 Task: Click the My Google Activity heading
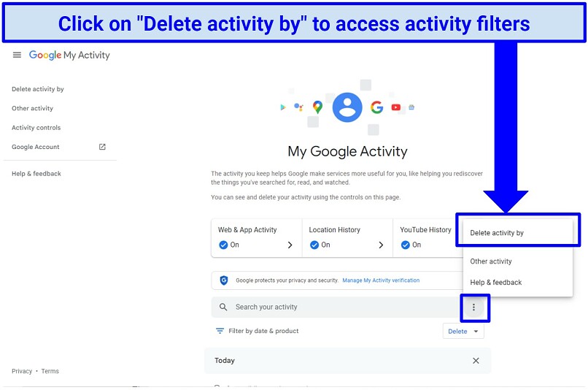click(347, 152)
